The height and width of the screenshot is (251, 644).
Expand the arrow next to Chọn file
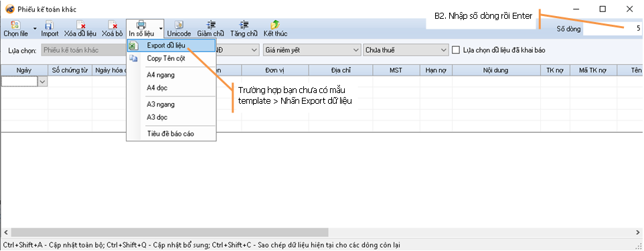pos(35,29)
